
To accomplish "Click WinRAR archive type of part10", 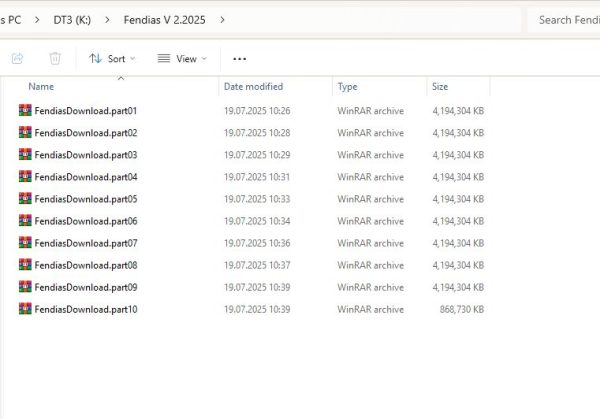I will coord(370,309).
